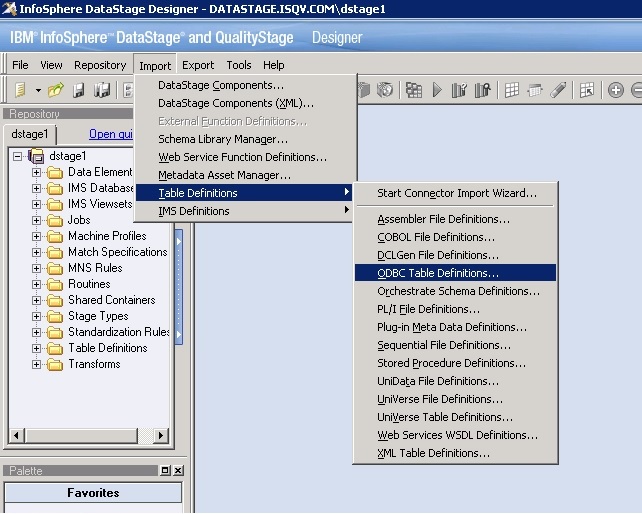
Task: Select ODBC Table Definitions menu entry
Action: [x=438, y=273]
